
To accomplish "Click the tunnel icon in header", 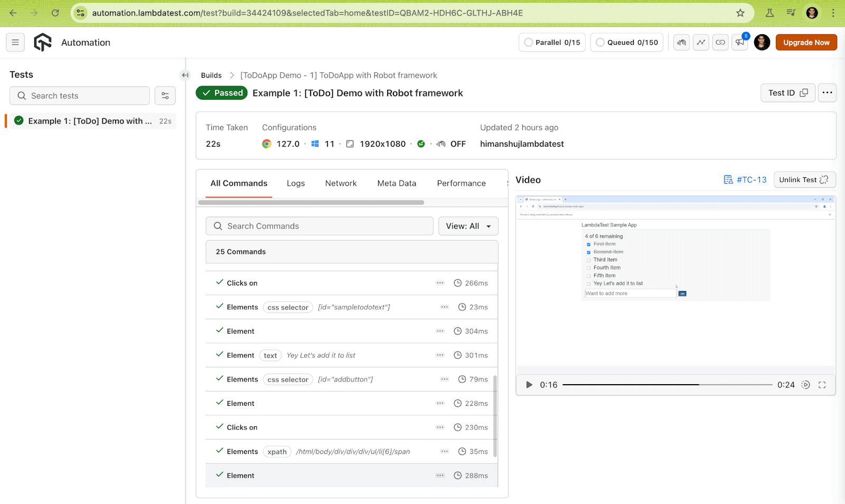I will (682, 43).
